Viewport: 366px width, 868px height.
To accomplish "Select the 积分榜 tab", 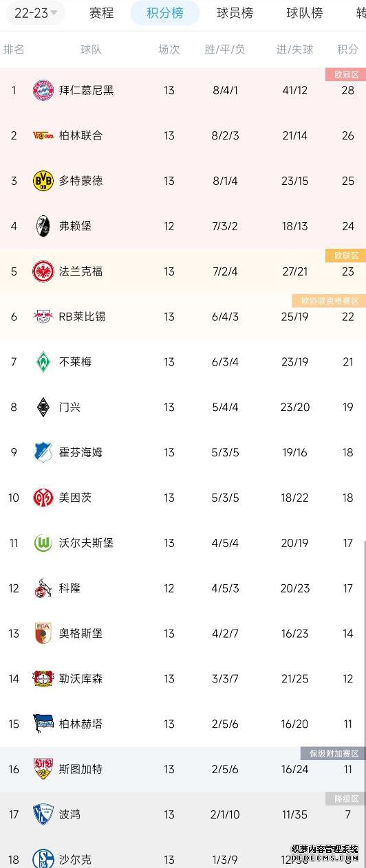I will (x=165, y=13).
